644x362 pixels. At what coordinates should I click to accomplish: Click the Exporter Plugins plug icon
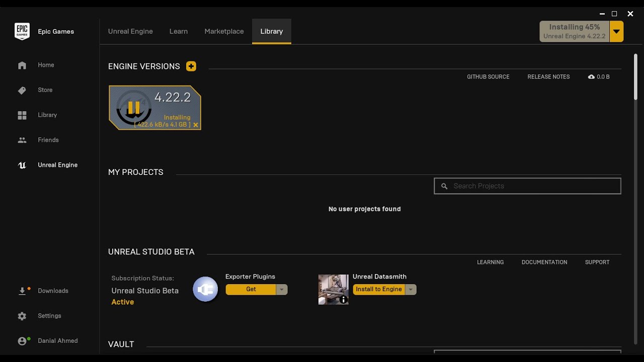coord(205,289)
